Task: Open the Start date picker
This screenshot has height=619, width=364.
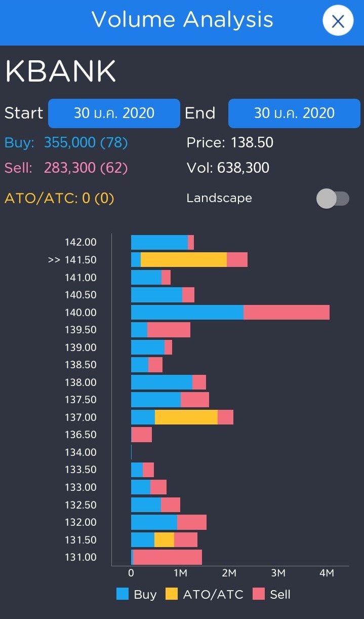Action: (x=114, y=113)
